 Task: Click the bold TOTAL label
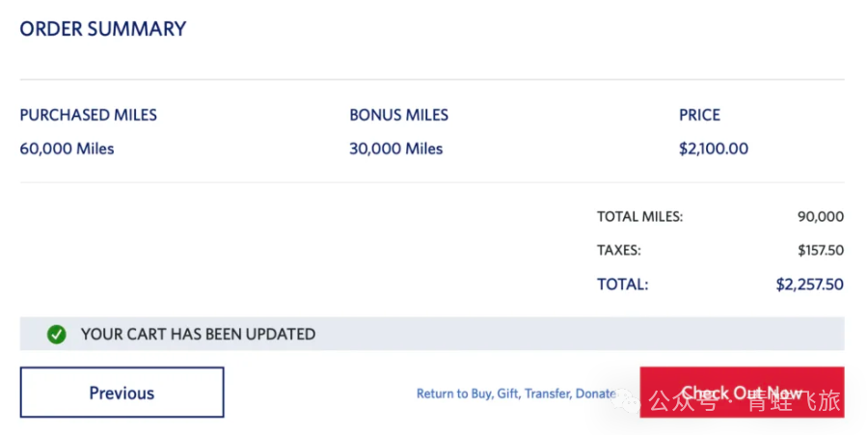coord(623,285)
